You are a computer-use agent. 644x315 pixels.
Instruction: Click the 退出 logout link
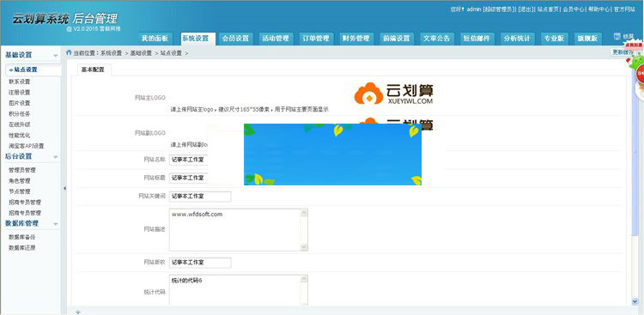(526, 9)
